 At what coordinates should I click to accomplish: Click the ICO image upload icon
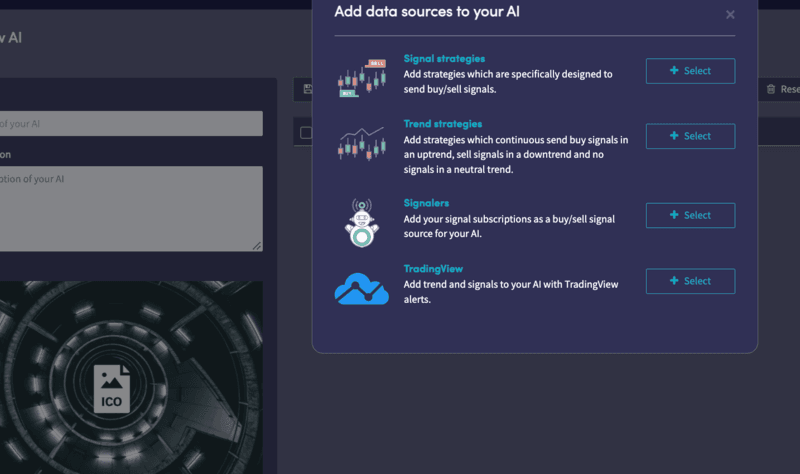[112, 389]
